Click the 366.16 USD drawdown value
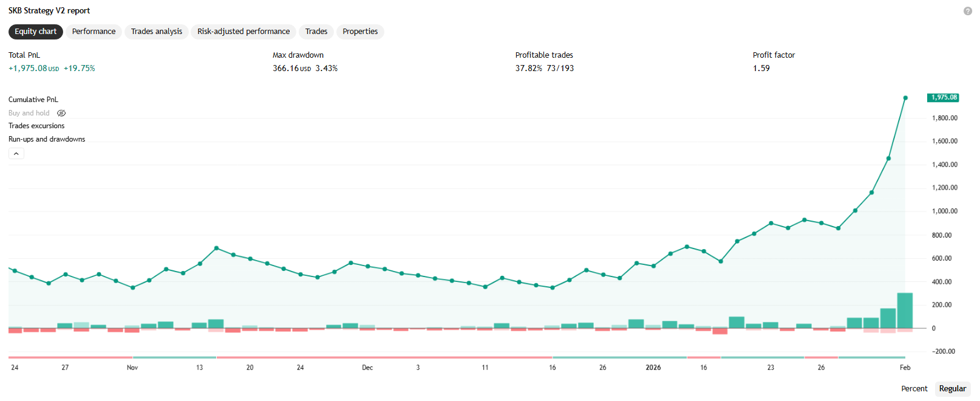This screenshot has width=980, height=401. tap(292, 69)
